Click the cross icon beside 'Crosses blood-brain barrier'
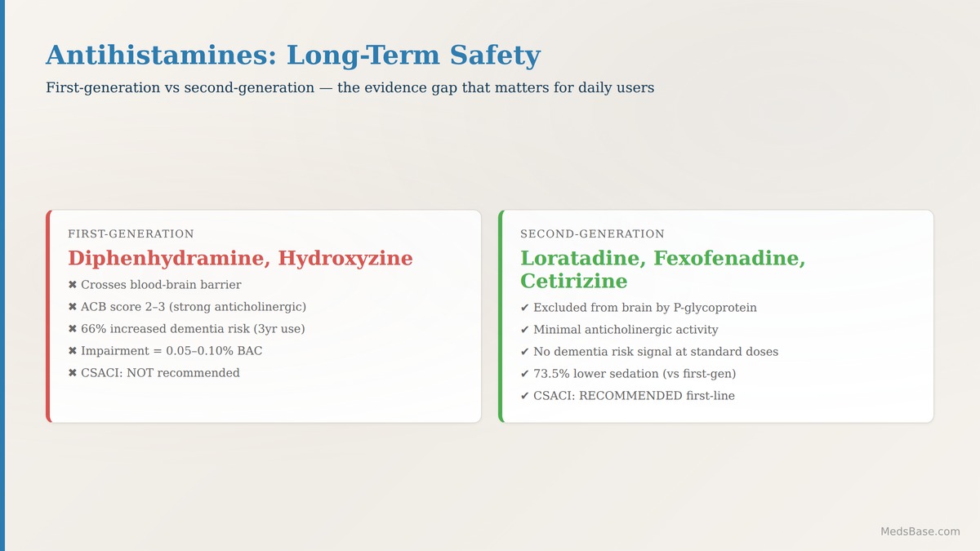 pyautogui.click(x=73, y=285)
